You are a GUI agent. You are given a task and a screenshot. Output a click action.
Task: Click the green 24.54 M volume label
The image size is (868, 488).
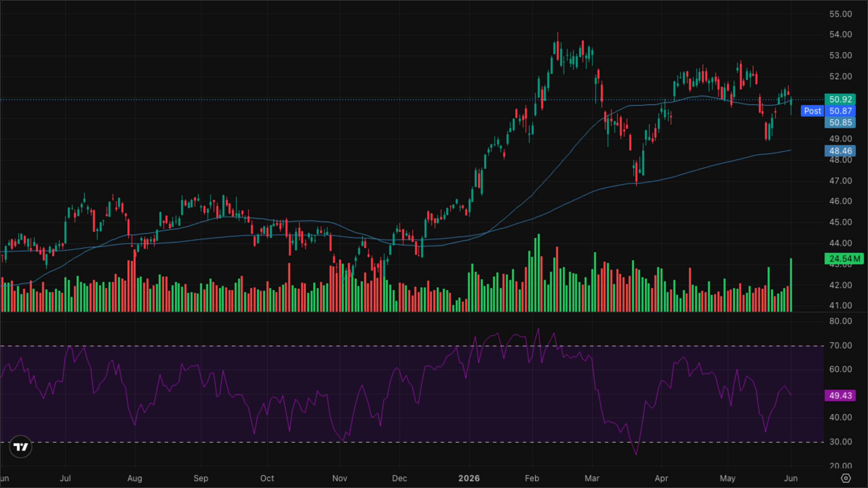pyautogui.click(x=844, y=259)
